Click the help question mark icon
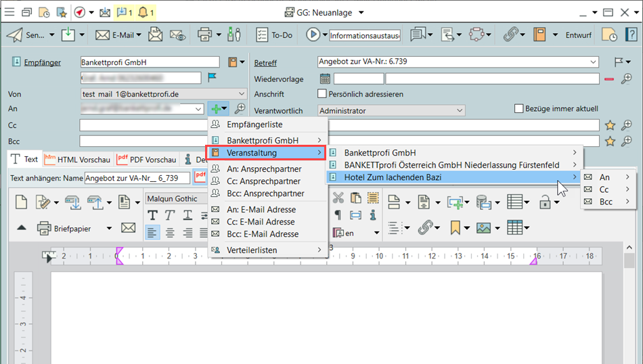Screen dimensions: 643x364 click(631, 35)
